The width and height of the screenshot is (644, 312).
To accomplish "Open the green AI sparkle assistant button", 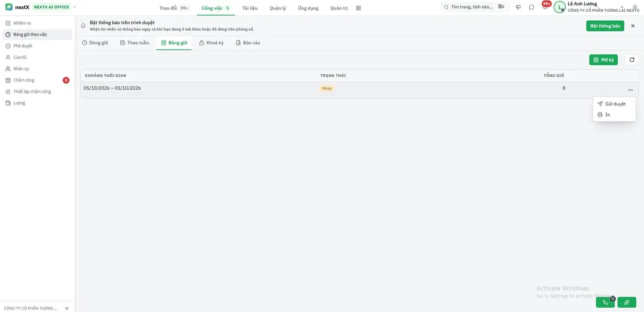I will [627, 302].
